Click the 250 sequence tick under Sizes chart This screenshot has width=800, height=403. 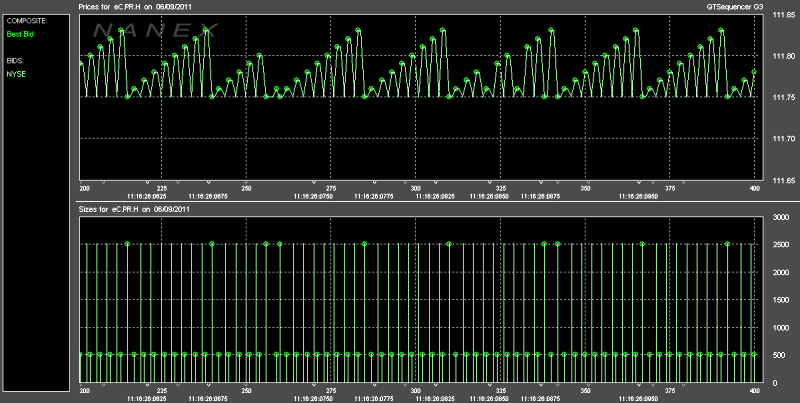pos(246,391)
